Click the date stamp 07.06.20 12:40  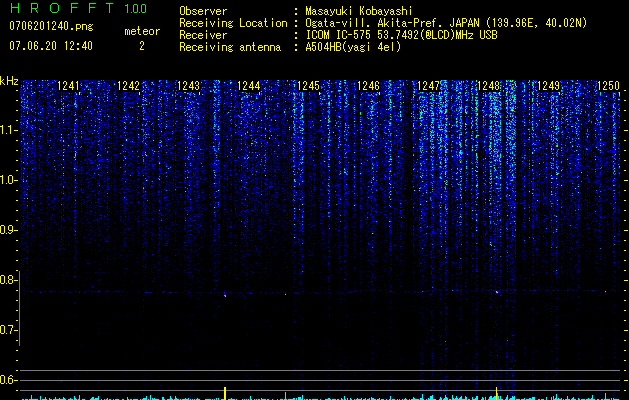(x=51, y=46)
